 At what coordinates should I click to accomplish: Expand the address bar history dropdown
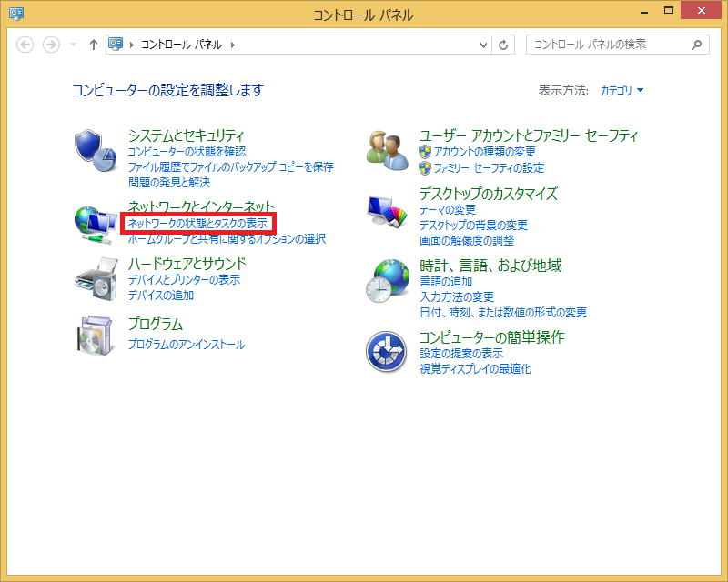click(483, 45)
